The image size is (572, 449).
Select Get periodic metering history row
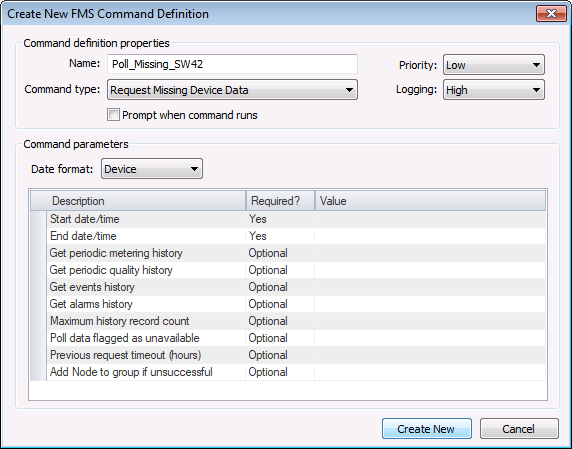288,253
